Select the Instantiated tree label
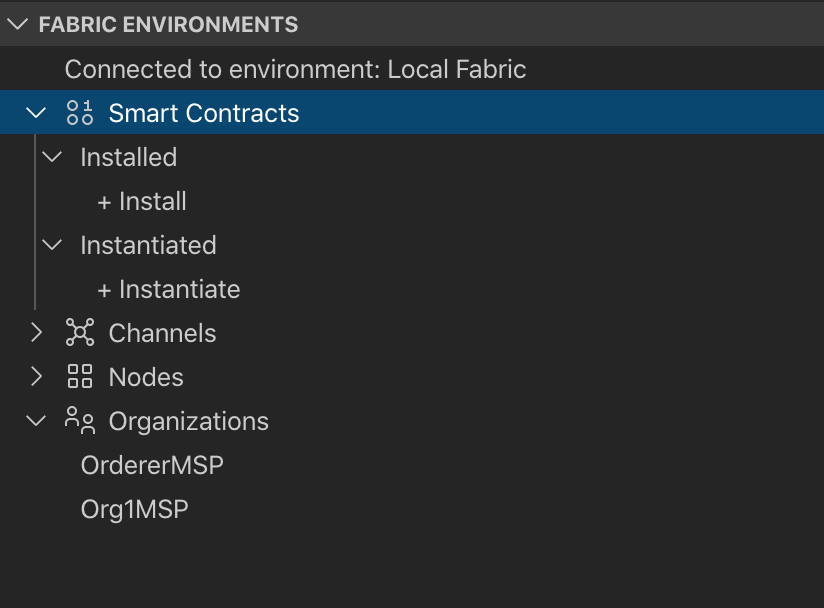This screenshot has width=824, height=608. 148,245
